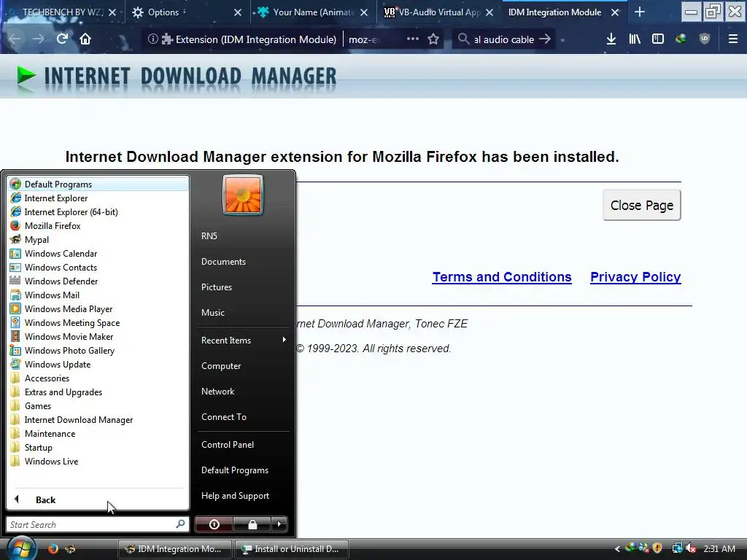This screenshot has height=560, width=747.
Task: Expand the Startup folder
Action: pyautogui.click(x=98, y=447)
